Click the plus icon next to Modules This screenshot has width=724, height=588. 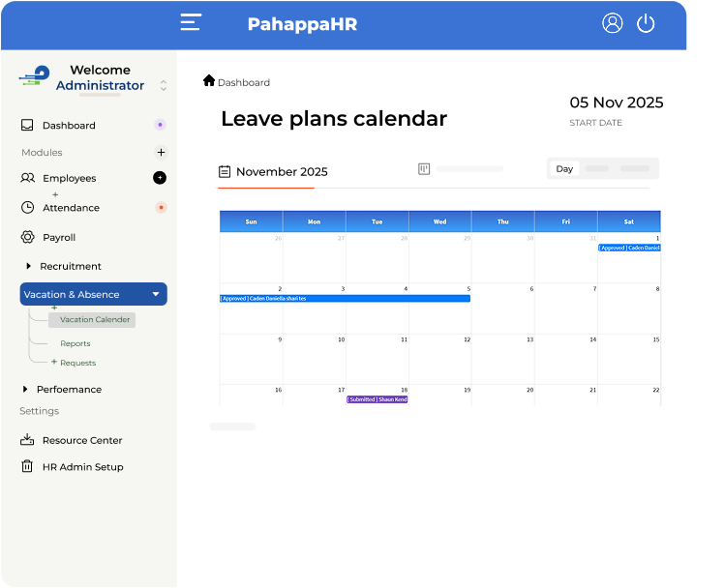pos(161,152)
